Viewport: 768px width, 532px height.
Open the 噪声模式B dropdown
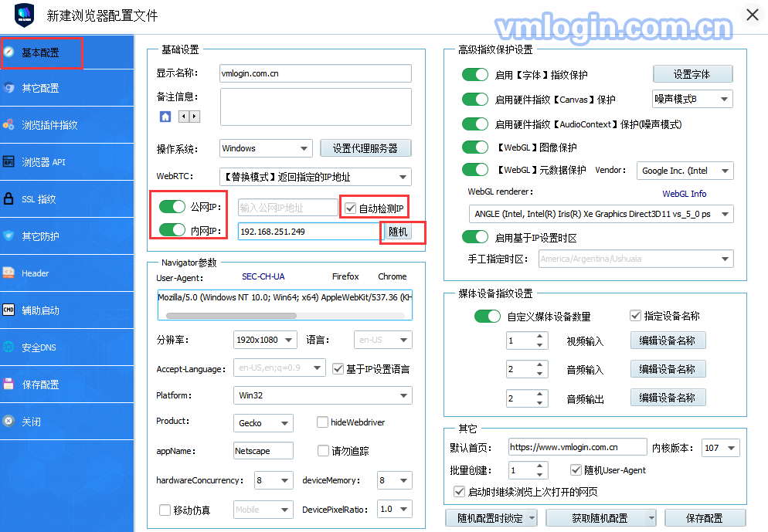pos(692,99)
